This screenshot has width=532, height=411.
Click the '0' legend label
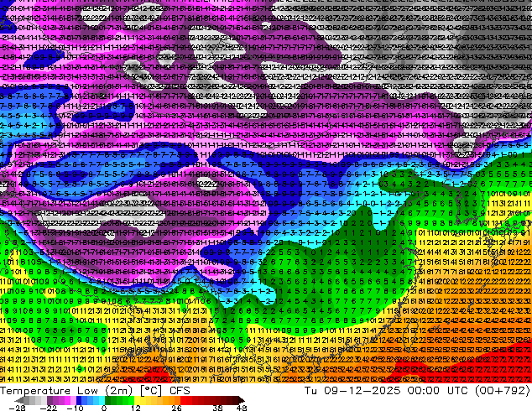tap(104, 408)
